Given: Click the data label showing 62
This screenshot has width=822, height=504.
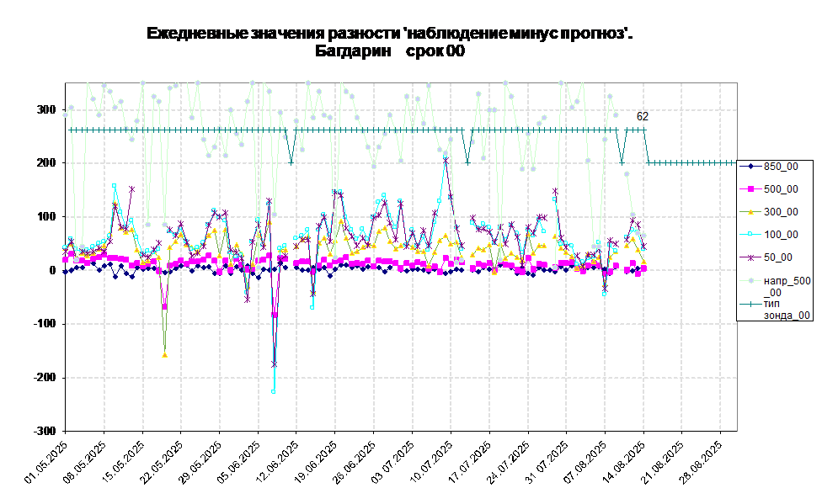Looking at the screenshot, I should point(643,117).
